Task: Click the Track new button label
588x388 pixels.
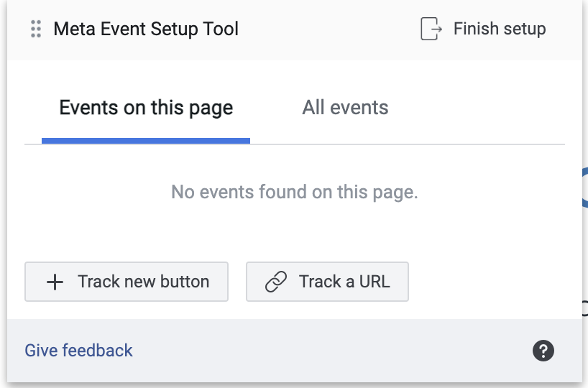Action: pyautogui.click(x=143, y=282)
